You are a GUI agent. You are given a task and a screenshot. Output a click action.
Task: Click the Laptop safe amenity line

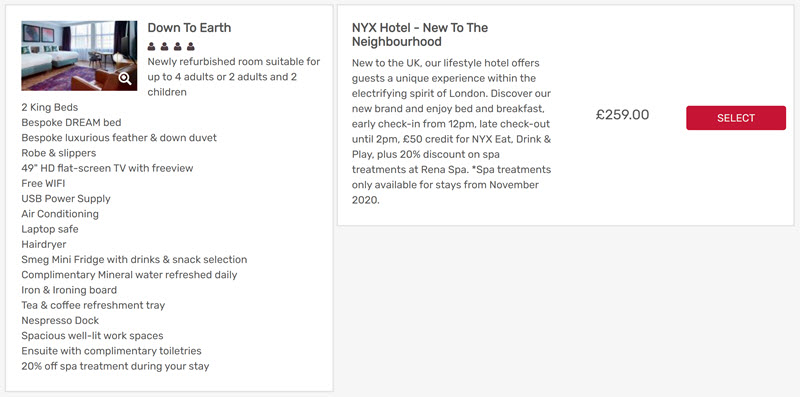50,229
